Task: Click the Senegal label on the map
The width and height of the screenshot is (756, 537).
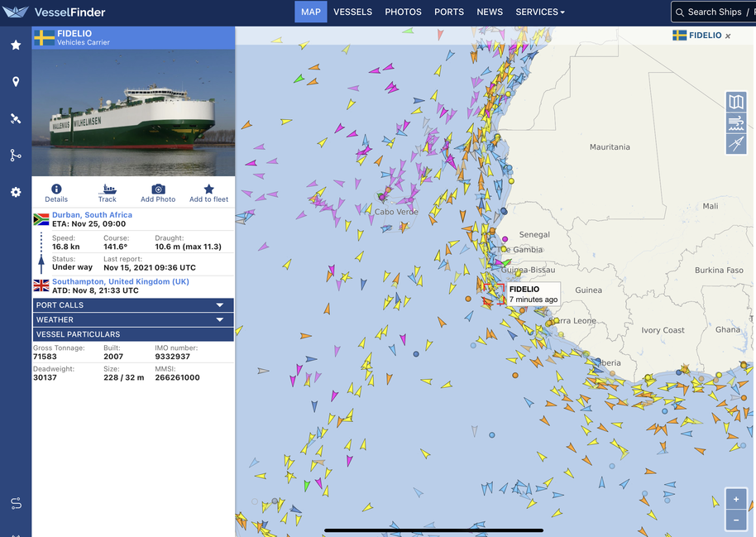Action: (x=534, y=234)
